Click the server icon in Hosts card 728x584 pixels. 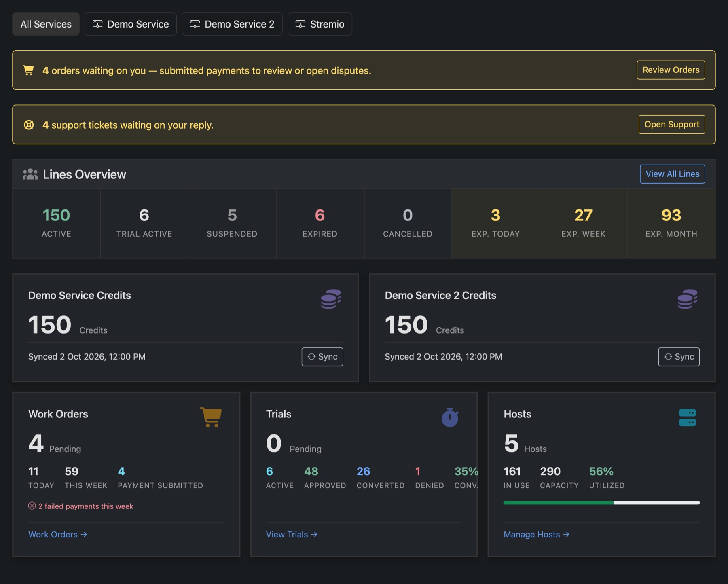click(x=688, y=417)
